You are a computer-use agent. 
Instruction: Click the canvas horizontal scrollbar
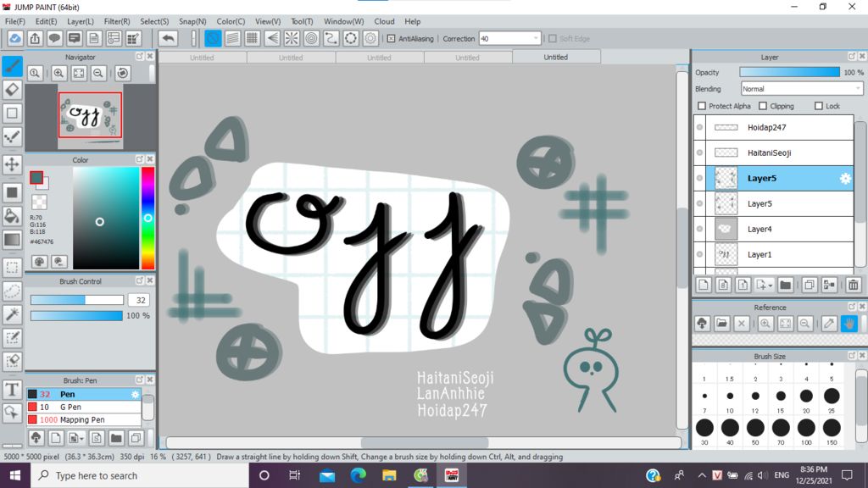tap(424, 442)
